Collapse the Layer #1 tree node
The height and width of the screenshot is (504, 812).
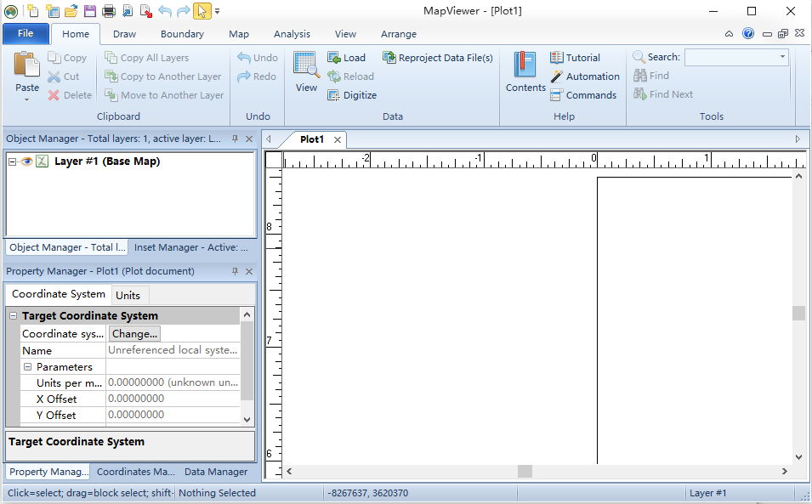12,161
